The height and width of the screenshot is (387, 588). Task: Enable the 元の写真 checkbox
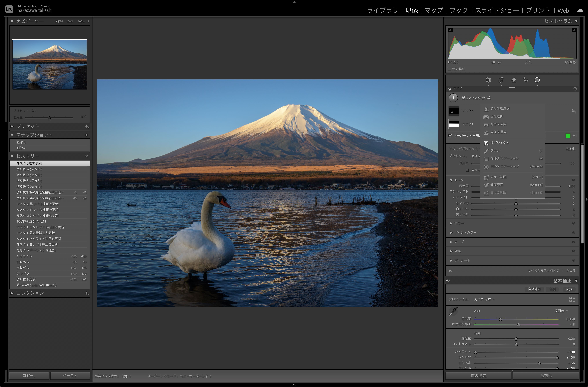pyautogui.click(x=449, y=69)
